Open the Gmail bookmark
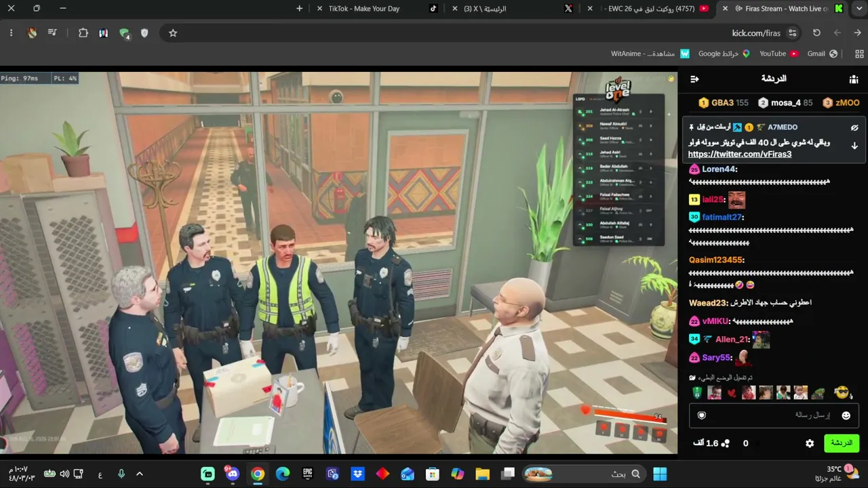The height and width of the screenshot is (488, 868). point(823,54)
